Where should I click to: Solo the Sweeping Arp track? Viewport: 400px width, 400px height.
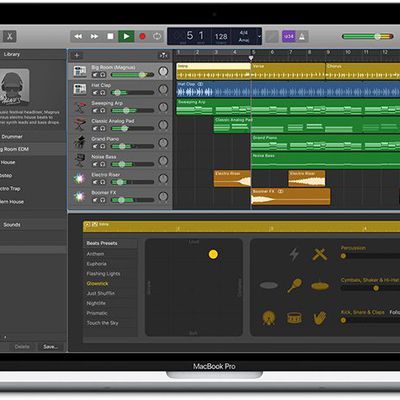[x=103, y=110]
